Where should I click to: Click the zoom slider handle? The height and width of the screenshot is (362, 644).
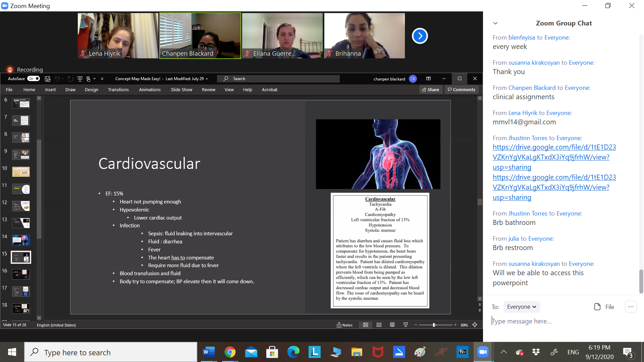434,325
